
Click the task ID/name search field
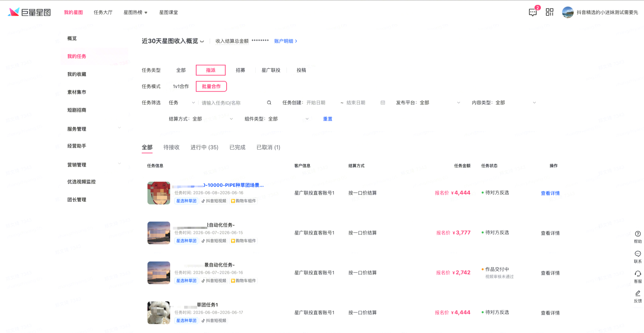[233, 102]
